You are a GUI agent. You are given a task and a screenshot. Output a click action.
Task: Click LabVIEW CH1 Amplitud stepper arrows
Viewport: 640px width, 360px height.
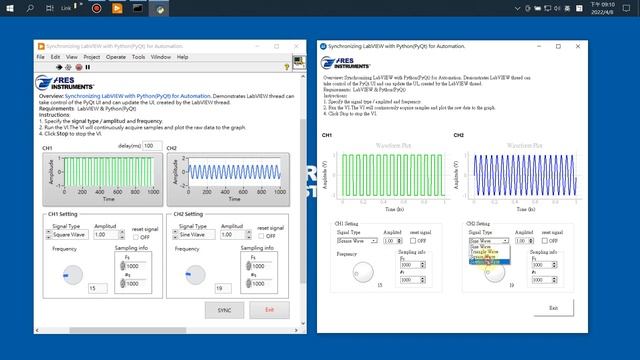(x=122, y=235)
